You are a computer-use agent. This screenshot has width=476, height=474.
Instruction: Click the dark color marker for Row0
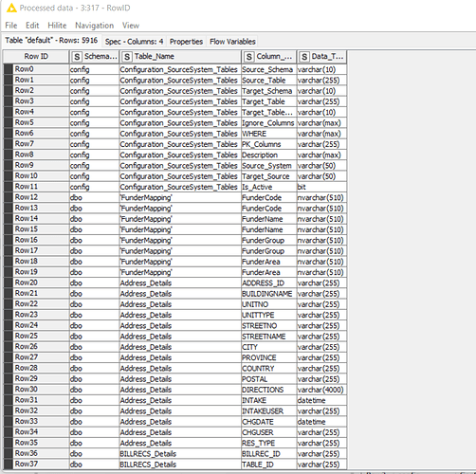pyautogui.click(x=9, y=69)
